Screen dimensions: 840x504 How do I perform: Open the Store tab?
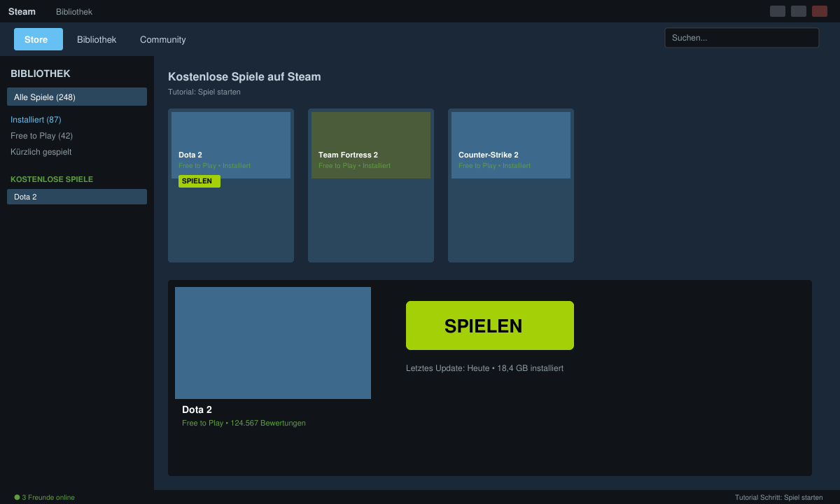(x=38, y=39)
